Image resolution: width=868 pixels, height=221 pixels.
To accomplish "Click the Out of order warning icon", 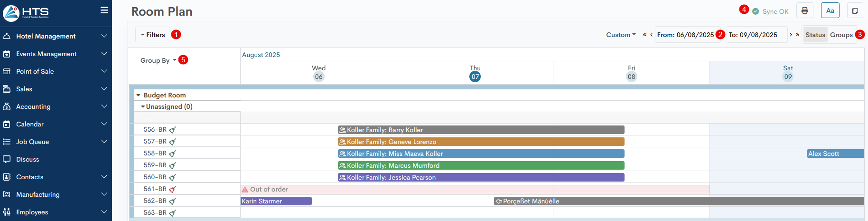I will [x=245, y=189].
